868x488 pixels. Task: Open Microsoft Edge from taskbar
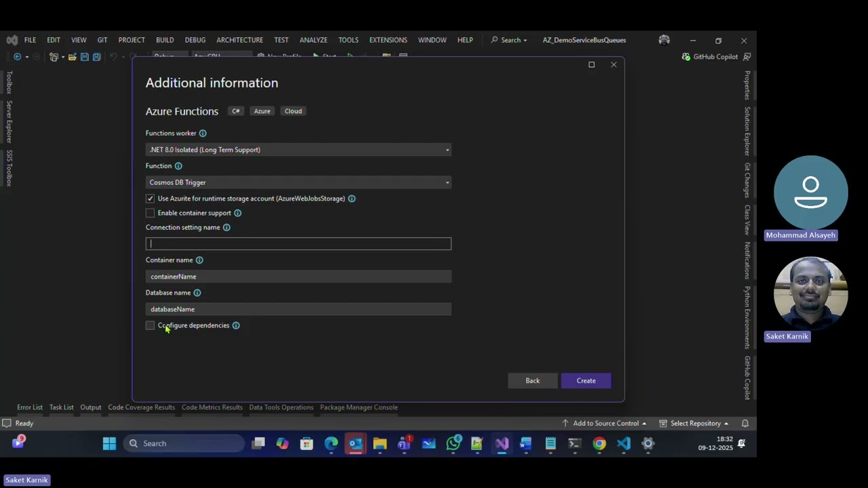(x=331, y=444)
